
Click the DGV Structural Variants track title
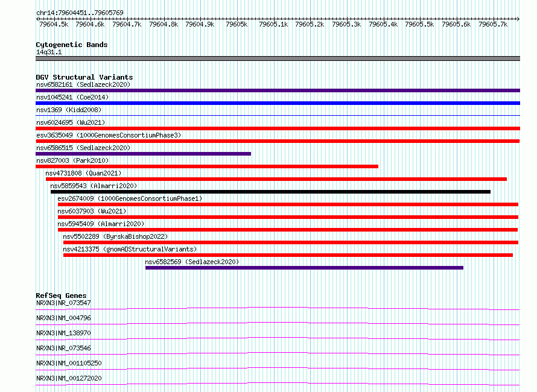pos(84,77)
